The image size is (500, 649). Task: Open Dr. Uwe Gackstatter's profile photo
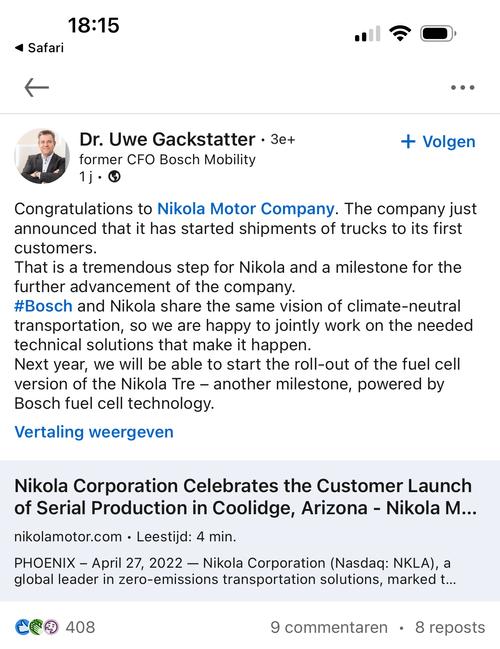42,156
